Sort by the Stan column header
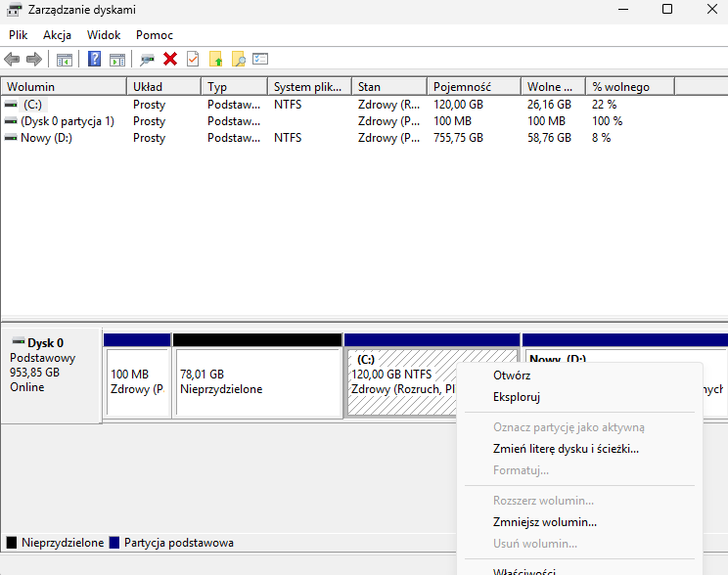 389,87
